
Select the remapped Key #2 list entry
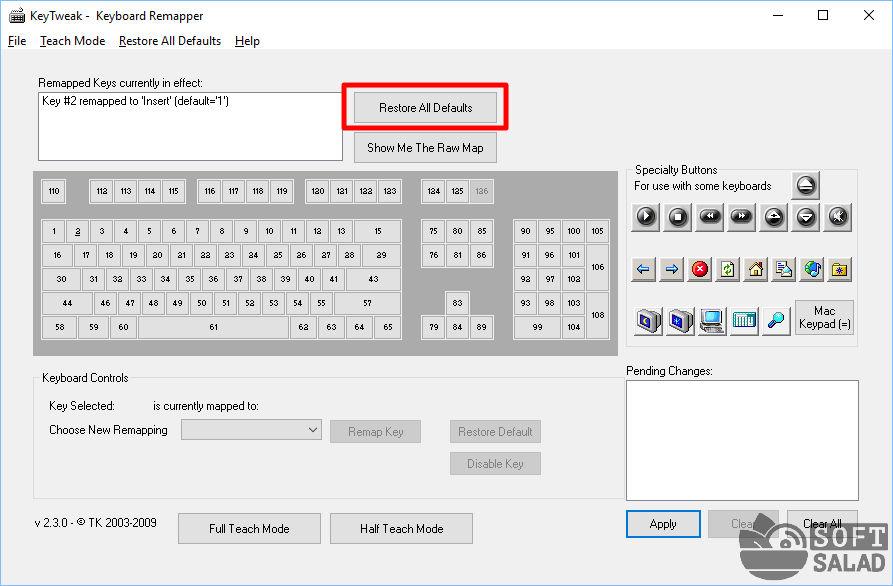click(x=135, y=102)
